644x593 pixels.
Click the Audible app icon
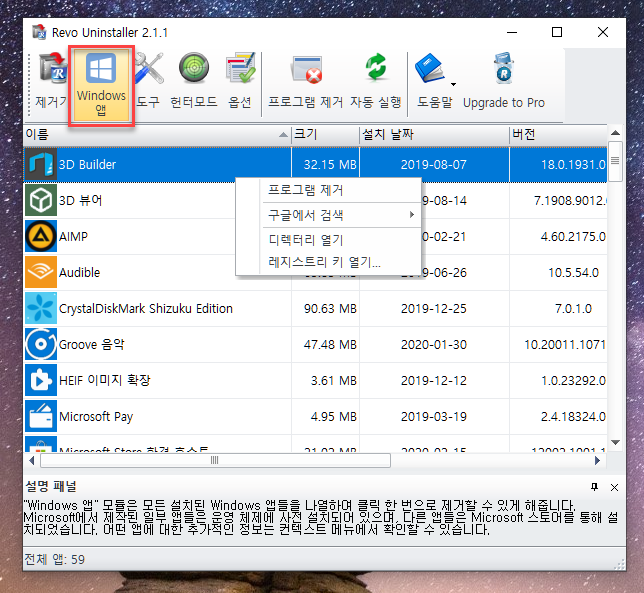tap(41, 272)
